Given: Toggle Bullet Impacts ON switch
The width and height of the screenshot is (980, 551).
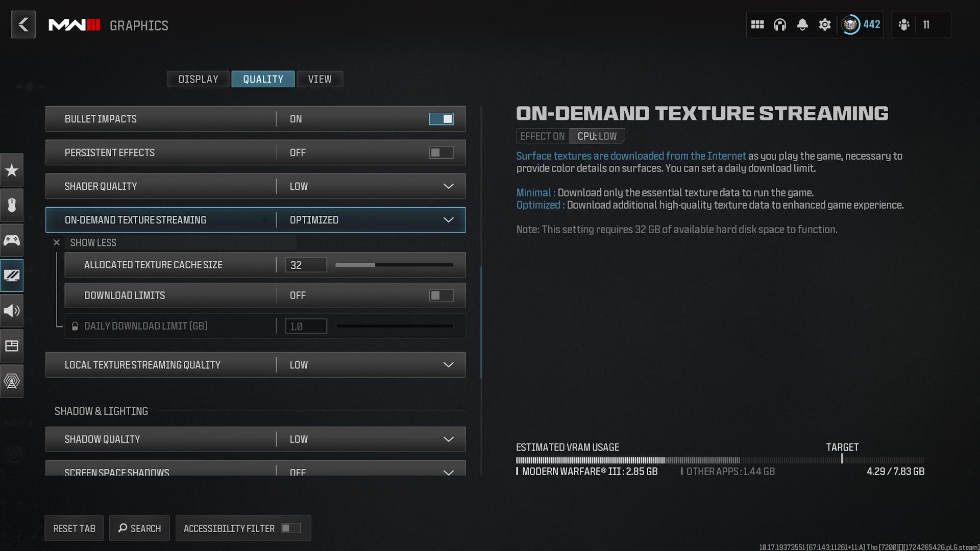Looking at the screenshot, I should pyautogui.click(x=441, y=119).
